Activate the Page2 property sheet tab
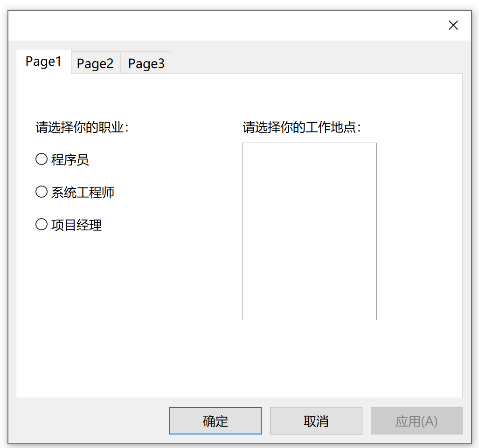Image resolution: width=479 pixels, height=448 pixels. (96, 62)
